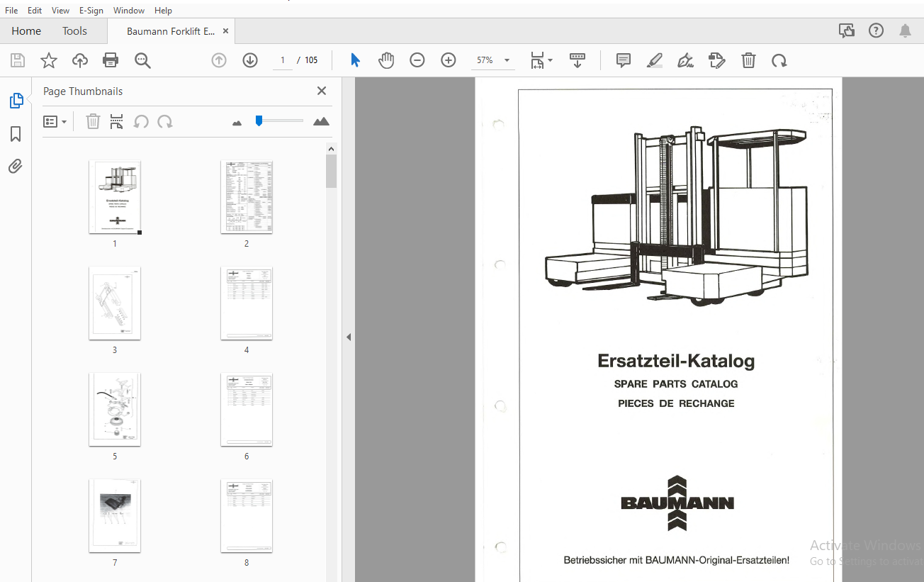Bookmark the document with the star icon
The image size is (924, 582).
point(49,60)
